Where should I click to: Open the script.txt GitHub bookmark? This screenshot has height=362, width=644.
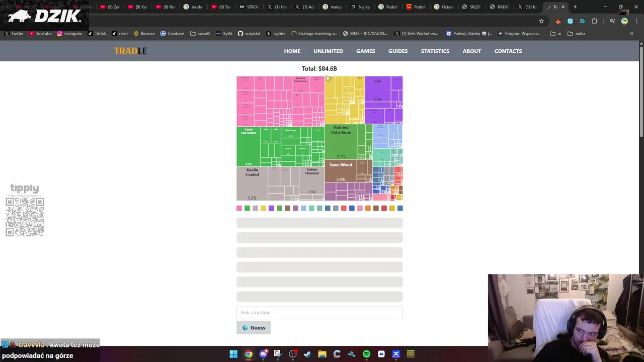pos(249,34)
